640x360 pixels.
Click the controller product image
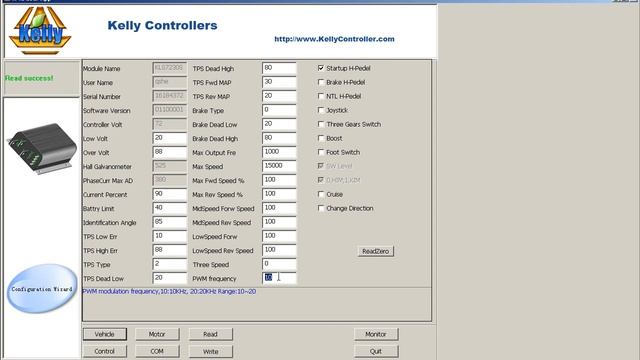(x=42, y=148)
